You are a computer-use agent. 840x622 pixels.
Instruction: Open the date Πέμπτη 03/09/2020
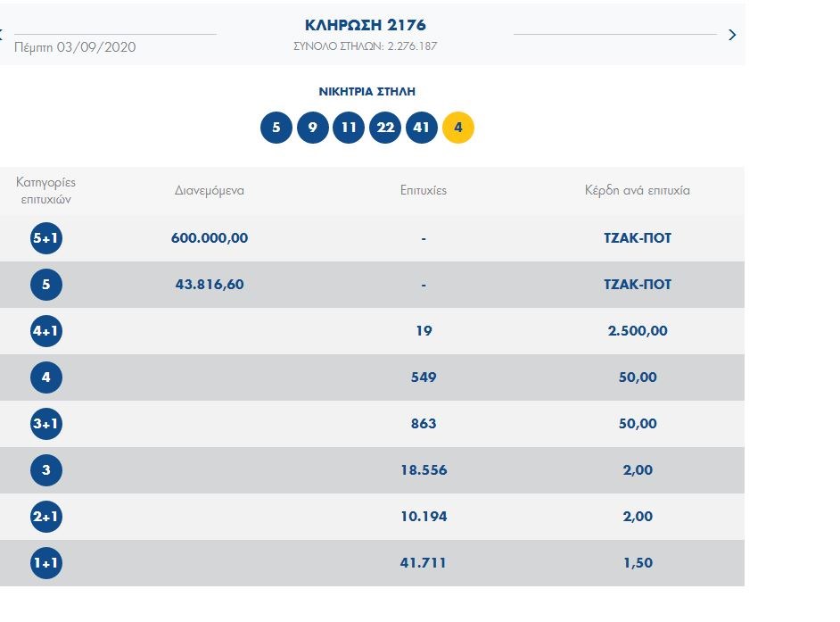(76, 46)
